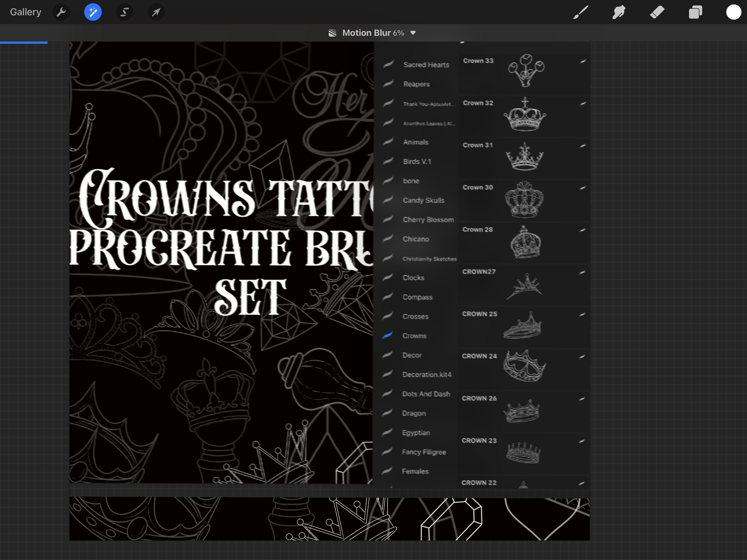Image resolution: width=747 pixels, height=560 pixels.
Task: Click the CROWN 26 brush label
Action: (x=479, y=398)
